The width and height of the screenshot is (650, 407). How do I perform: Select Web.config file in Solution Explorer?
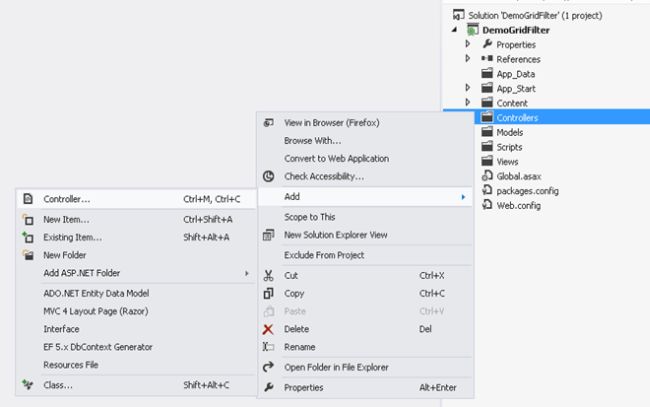tap(519, 205)
